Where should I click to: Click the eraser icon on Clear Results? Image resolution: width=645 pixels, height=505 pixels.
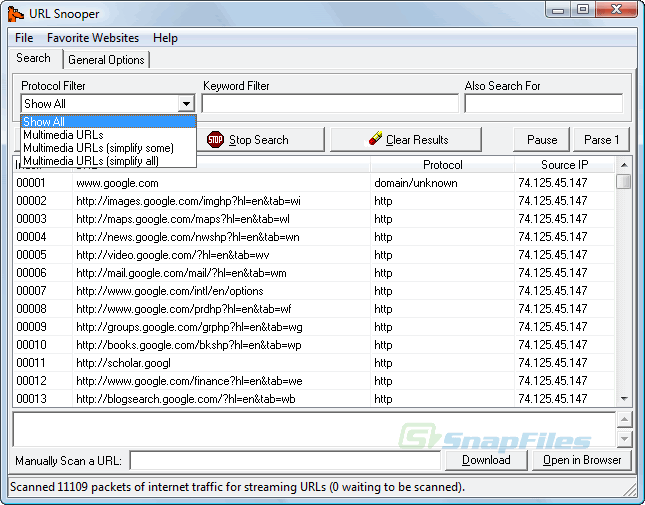374,139
